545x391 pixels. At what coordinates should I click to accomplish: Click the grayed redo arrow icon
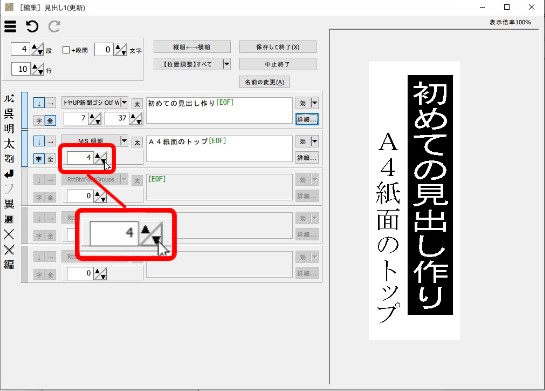tap(54, 26)
